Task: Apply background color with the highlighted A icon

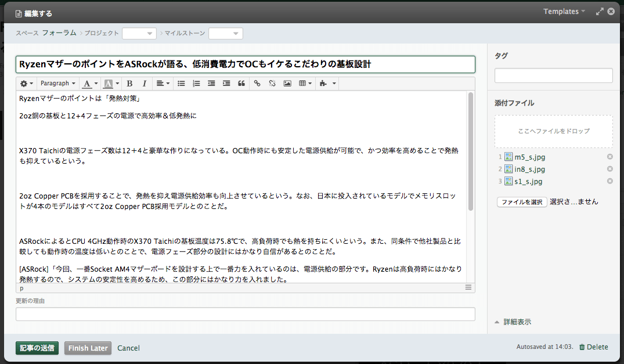Action: (108, 84)
